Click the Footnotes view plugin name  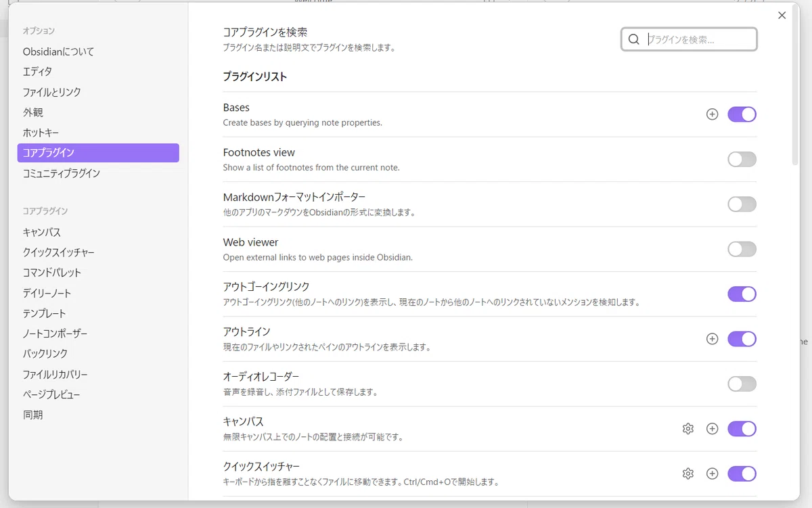259,152
